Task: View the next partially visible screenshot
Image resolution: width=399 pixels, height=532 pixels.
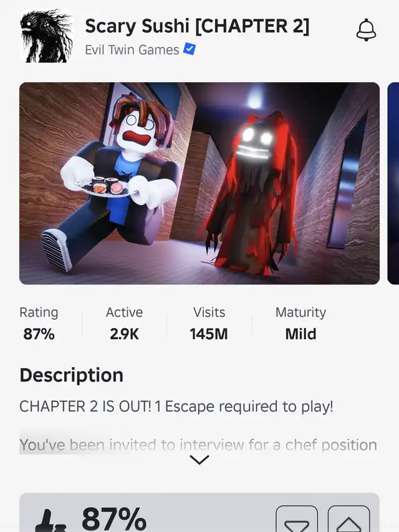Action: 393,183
